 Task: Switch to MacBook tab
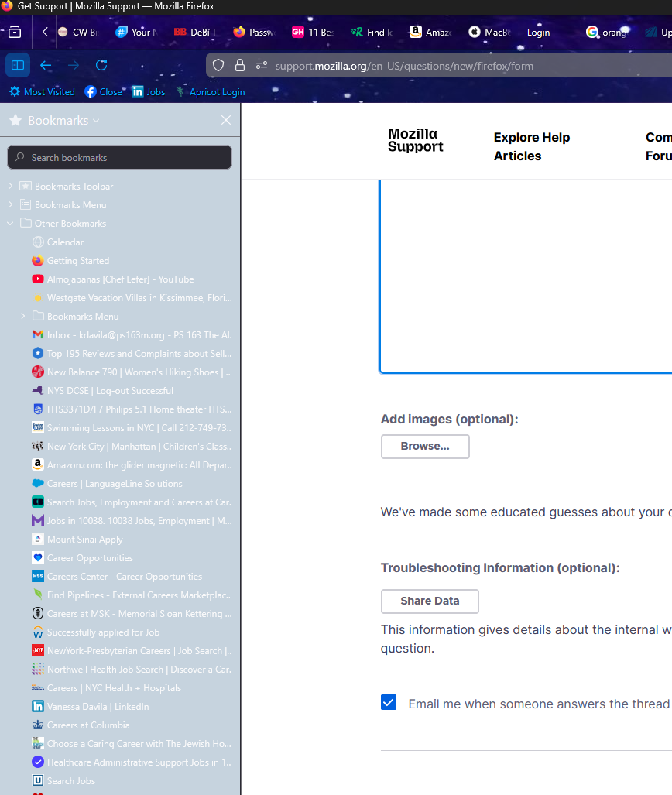click(x=489, y=33)
